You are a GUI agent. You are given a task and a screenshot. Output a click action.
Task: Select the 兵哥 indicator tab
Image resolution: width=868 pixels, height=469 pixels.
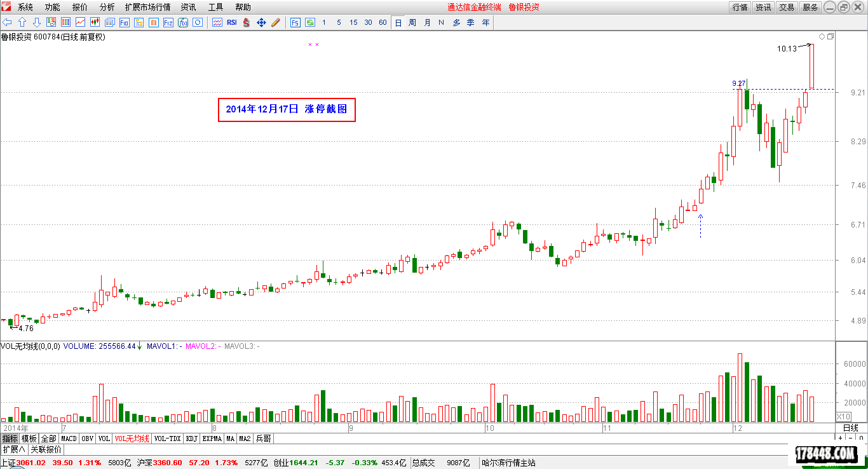[x=263, y=438]
